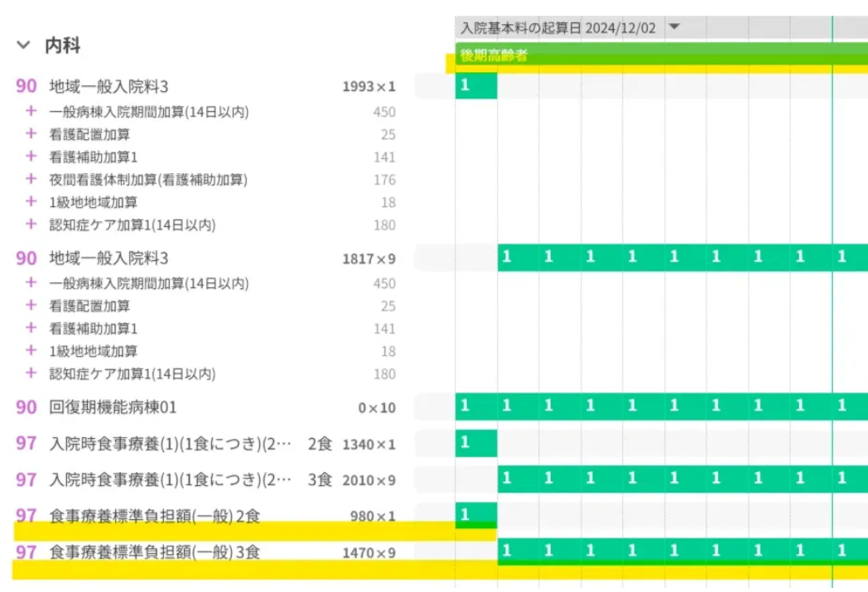Select 食事療養標準負担額(一般) 2食 row

pos(206,516)
